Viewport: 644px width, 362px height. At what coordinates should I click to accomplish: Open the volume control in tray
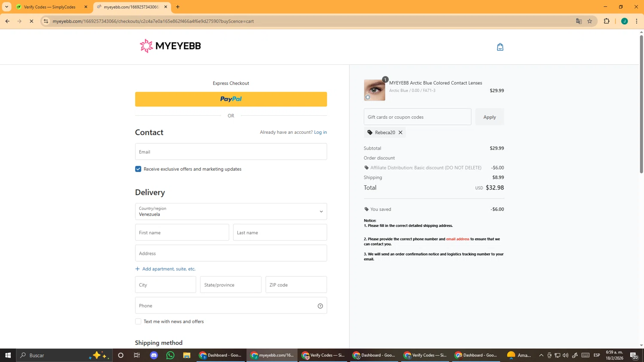(565, 355)
